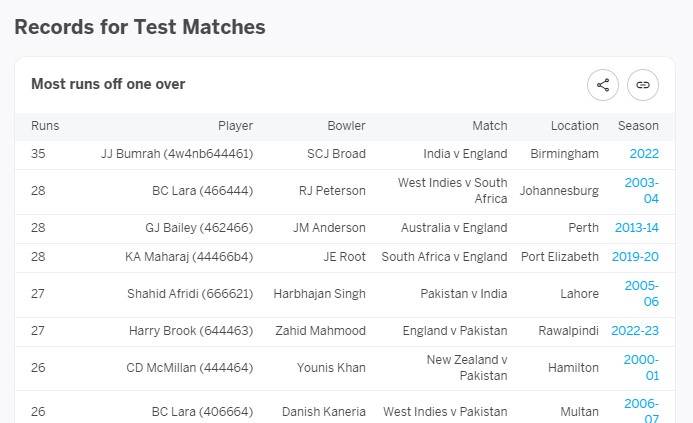The width and height of the screenshot is (693, 423).
Task: Click the Bowler column header
Action: 346,126
